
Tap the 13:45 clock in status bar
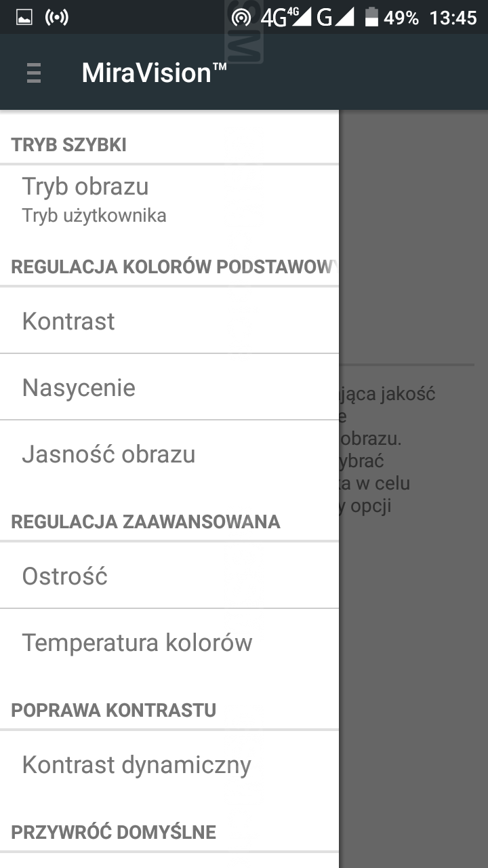pyautogui.click(x=453, y=18)
